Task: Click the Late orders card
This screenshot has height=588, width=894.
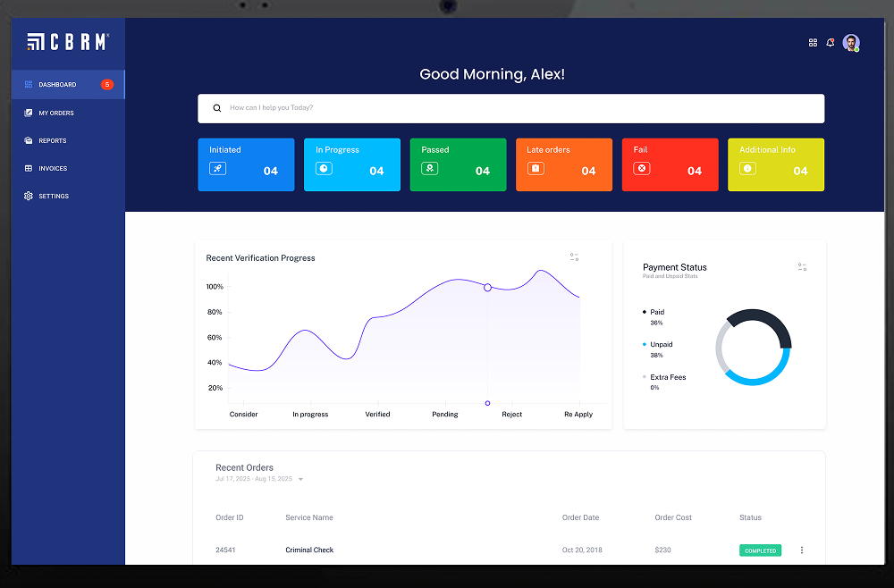Action: pyautogui.click(x=564, y=164)
